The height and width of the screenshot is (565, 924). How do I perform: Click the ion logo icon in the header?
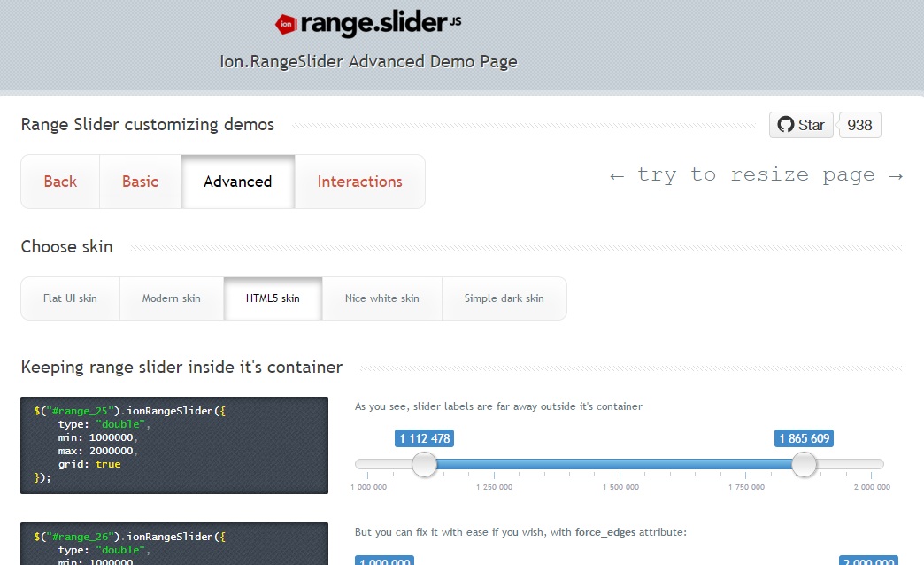pyautogui.click(x=285, y=24)
